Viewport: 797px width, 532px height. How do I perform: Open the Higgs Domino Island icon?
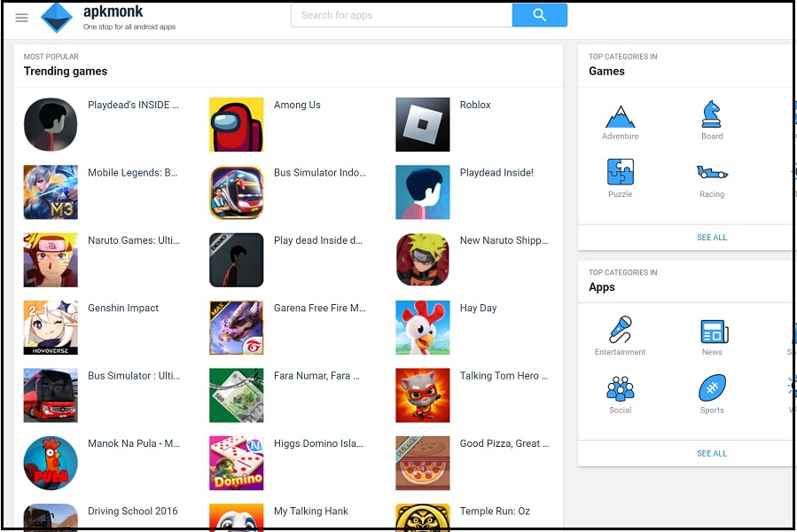click(237, 463)
